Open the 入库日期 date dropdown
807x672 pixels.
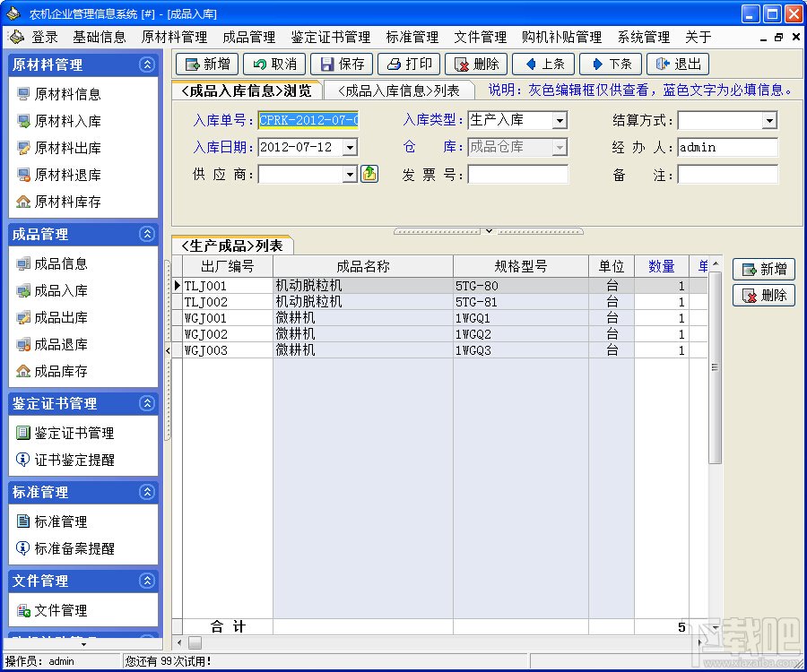tap(350, 148)
